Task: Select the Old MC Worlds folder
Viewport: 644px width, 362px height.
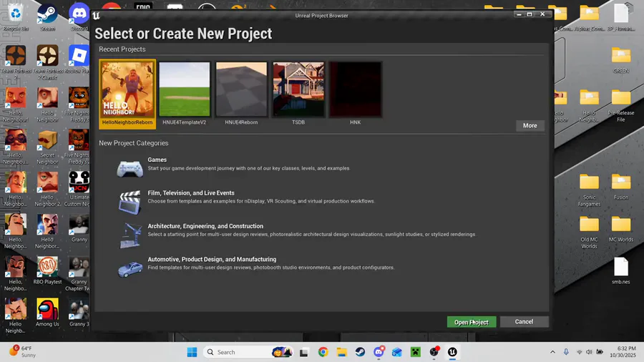Action: 590,233
